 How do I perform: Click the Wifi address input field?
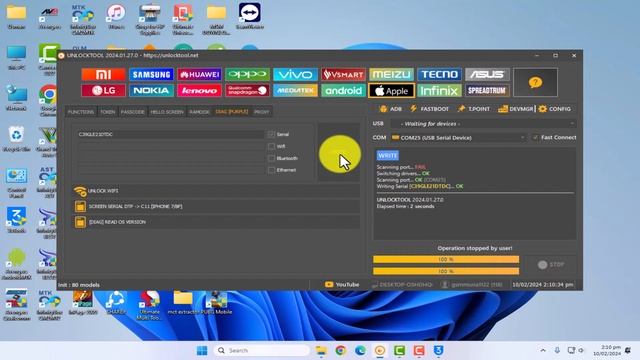pos(171,146)
